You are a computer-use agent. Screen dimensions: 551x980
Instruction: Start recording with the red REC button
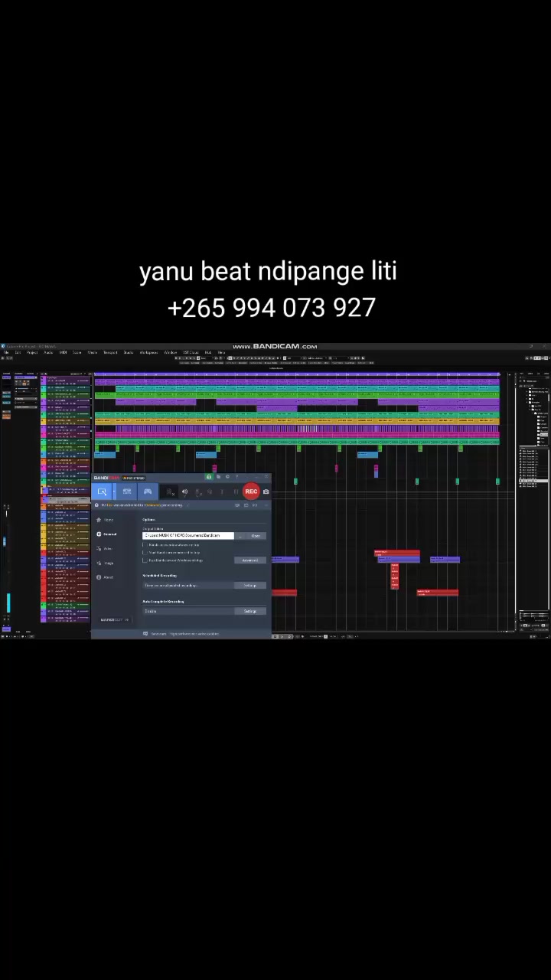(x=251, y=492)
